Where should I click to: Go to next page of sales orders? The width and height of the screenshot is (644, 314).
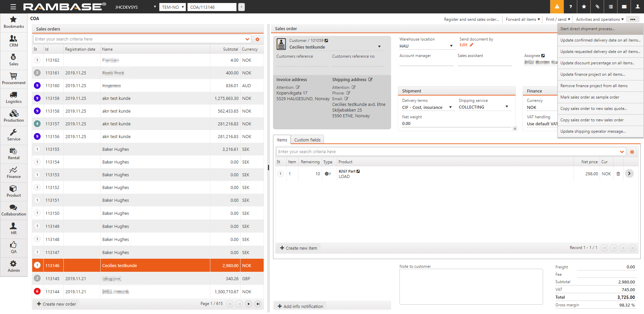[x=249, y=304]
